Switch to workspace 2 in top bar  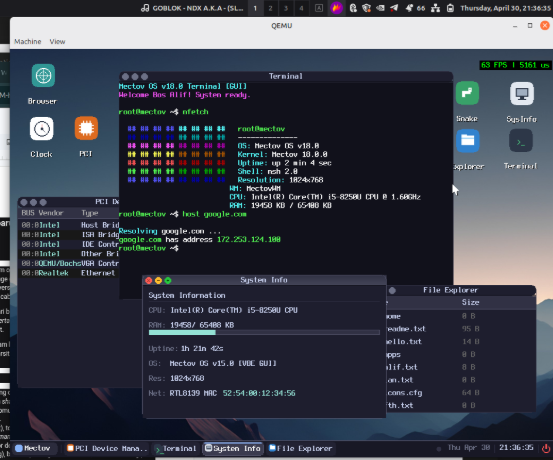pos(270,8)
